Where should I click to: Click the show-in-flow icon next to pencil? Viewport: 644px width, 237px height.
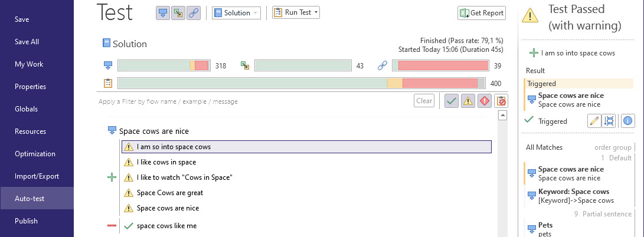(610, 121)
